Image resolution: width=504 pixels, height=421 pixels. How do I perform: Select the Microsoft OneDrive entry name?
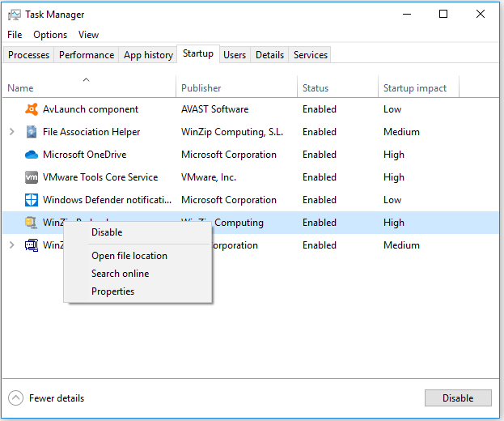(x=84, y=155)
